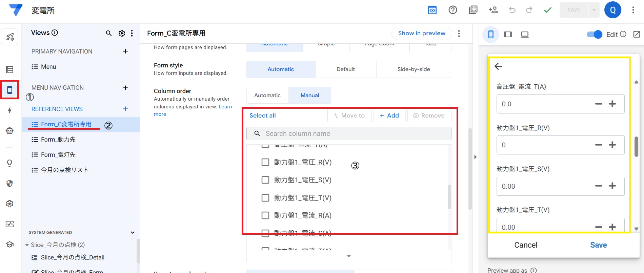Open the SAVE button dropdown arrow
This screenshot has width=644, height=273.
tap(594, 10)
